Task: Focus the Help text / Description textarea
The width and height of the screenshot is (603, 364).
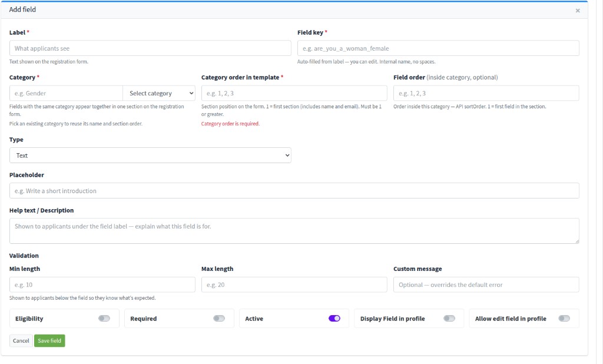Action: click(x=294, y=231)
